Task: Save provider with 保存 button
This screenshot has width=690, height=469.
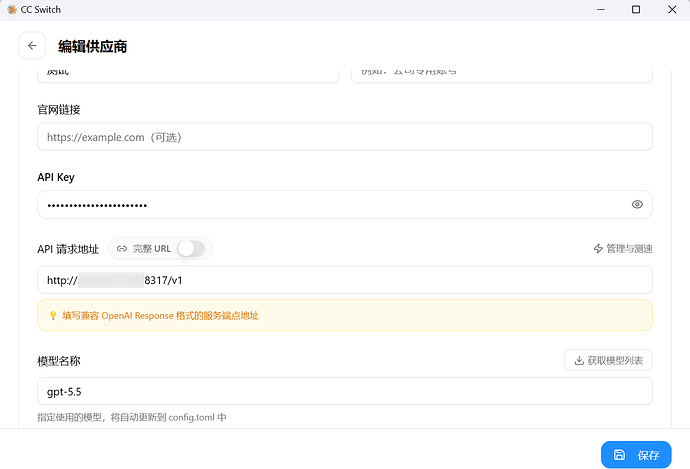Action: pos(636,455)
